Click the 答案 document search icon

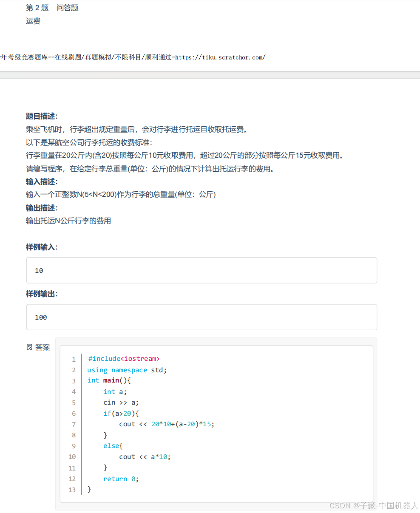(29, 347)
